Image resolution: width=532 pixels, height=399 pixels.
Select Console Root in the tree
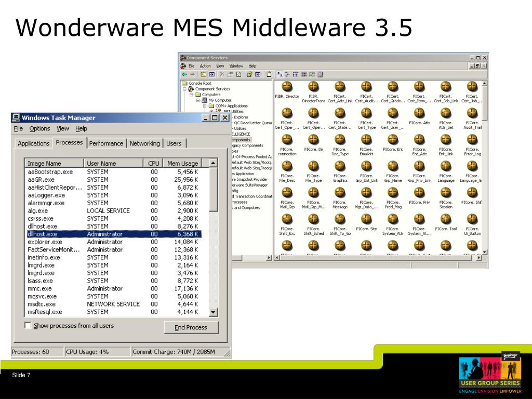(200, 83)
